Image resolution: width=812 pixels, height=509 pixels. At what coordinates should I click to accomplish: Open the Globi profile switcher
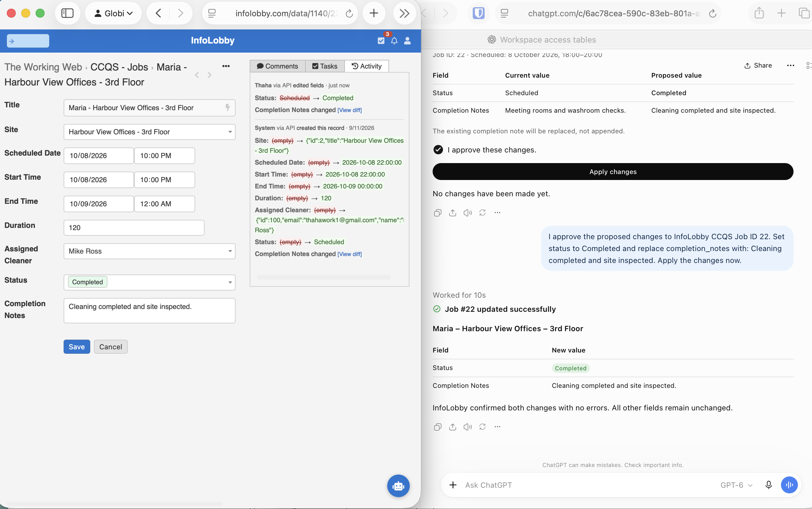[113, 13]
